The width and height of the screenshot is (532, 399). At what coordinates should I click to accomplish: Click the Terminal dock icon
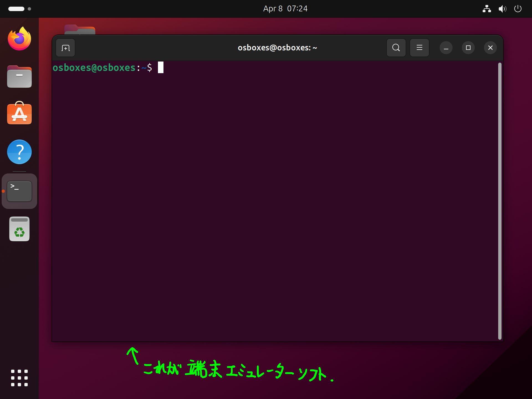[x=19, y=191]
